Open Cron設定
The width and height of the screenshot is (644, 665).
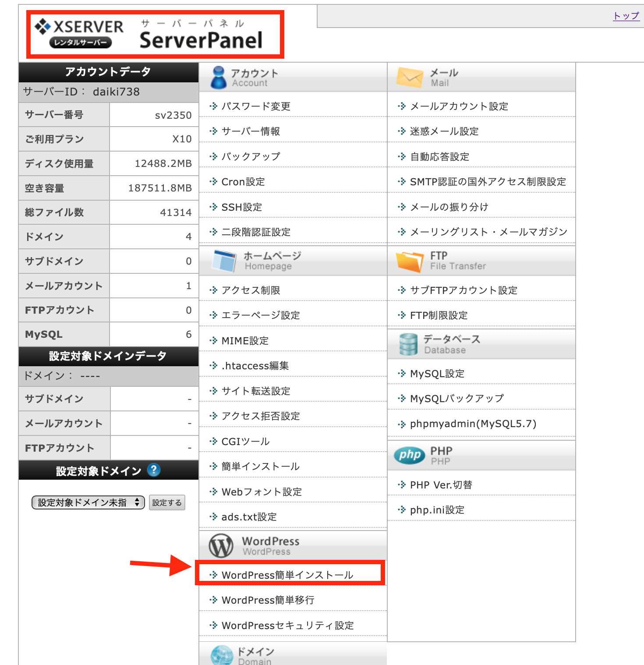(243, 181)
